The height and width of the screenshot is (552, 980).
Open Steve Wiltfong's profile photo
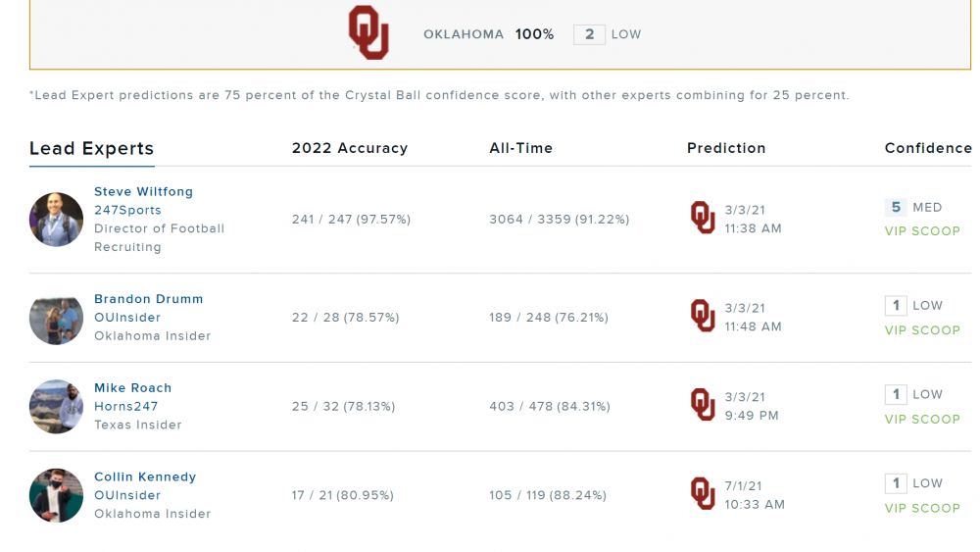(x=56, y=220)
